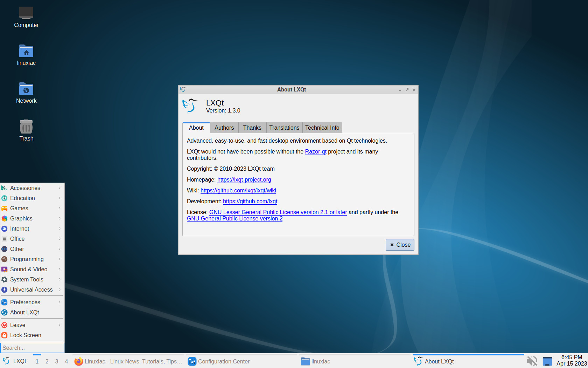
Task: Click the About LXQt taskbar entry
Action: coord(468,361)
